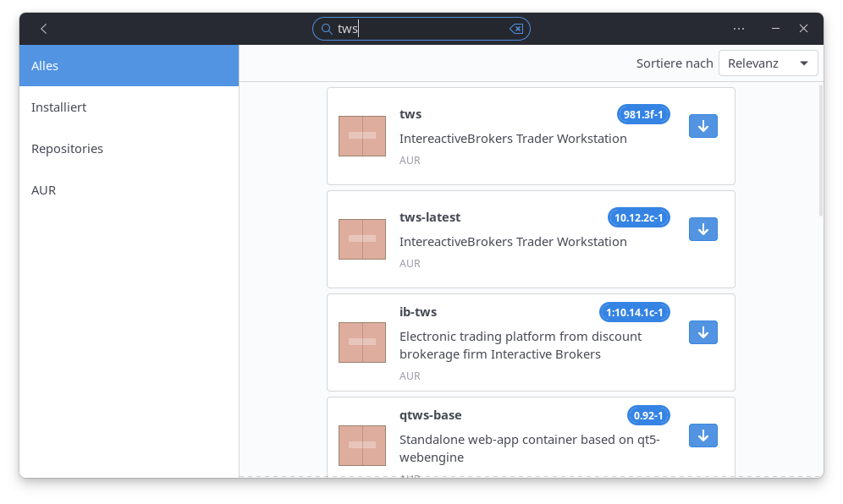
Task: Open the qtws-base package name
Action: click(430, 415)
